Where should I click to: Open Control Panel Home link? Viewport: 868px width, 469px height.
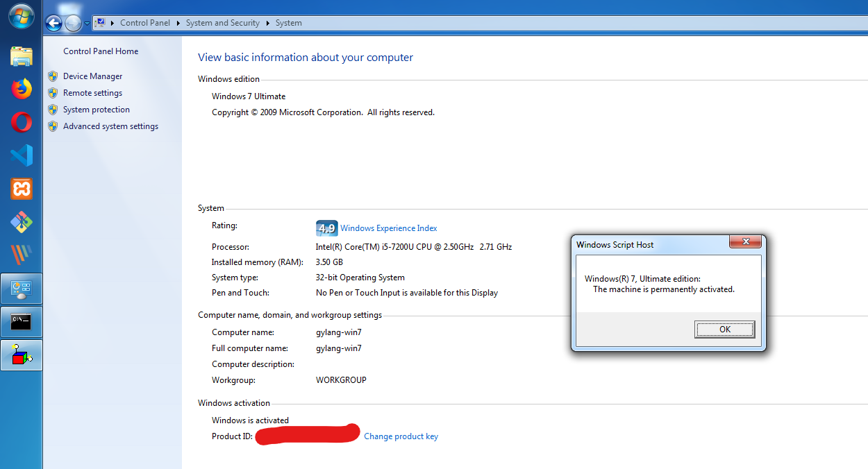tap(101, 51)
